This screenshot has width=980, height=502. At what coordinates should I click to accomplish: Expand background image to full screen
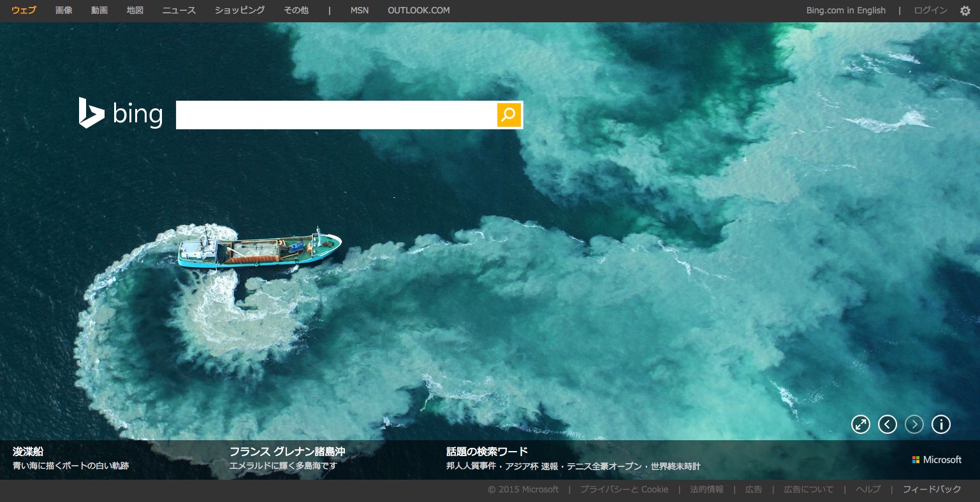(861, 424)
